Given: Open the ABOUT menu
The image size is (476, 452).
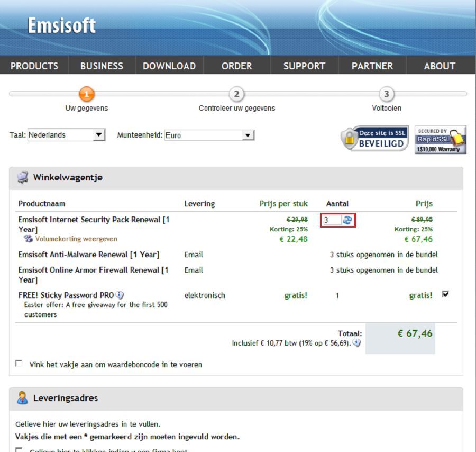Looking at the screenshot, I should [x=440, y=66].
